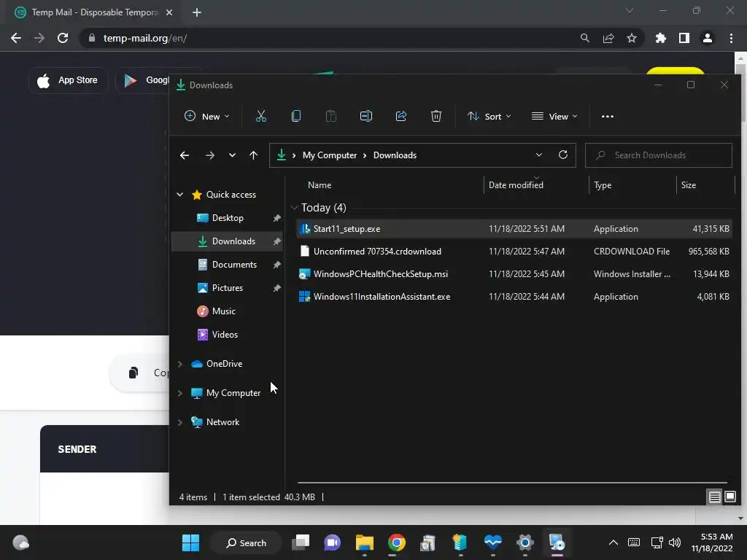Open the Sort dropdown menu
Image resolution: width=747 pixels, height=560 pixels.
(x=489, y=116)
